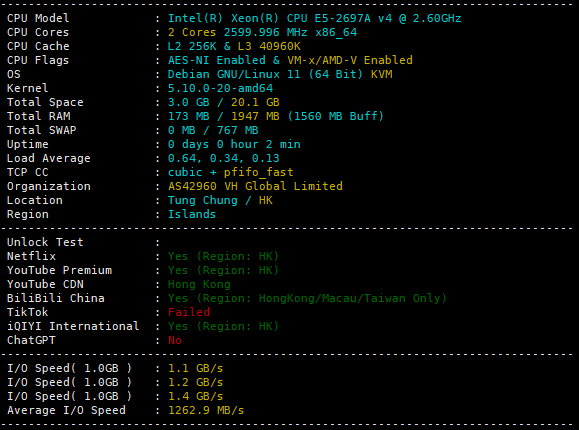Click the ChatGPT No result

pos(175,340)
